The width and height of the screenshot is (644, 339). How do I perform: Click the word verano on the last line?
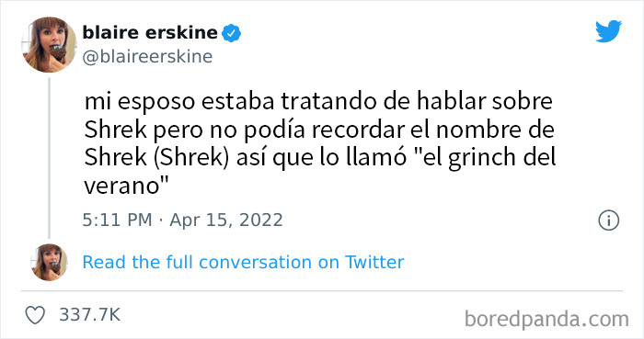coord(121,186)
